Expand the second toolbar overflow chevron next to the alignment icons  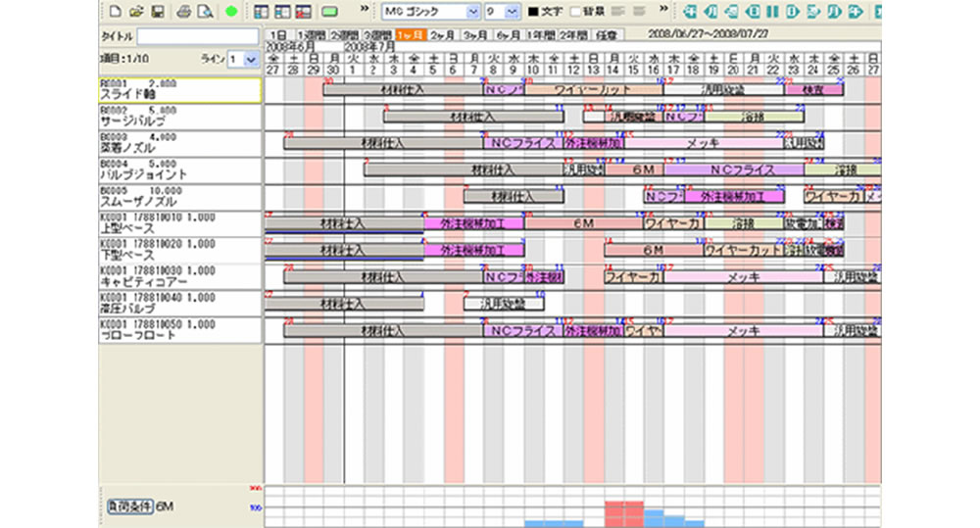[x=664, y=8]
